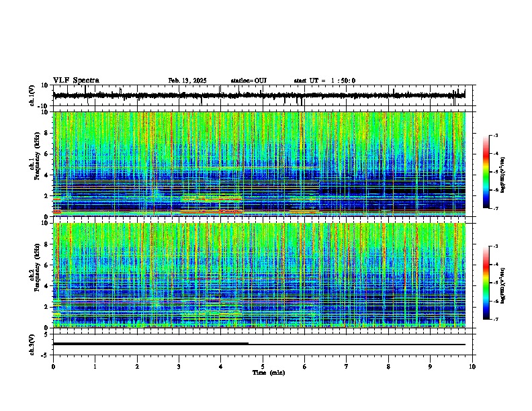Screen dimensions: 532x411
Task: Click the "start UT = 1:50:0" text
Action: point(324,81)
